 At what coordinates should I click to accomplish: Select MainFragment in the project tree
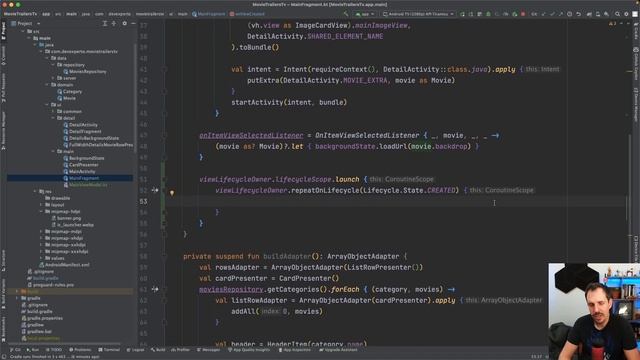tap(81, 178)
